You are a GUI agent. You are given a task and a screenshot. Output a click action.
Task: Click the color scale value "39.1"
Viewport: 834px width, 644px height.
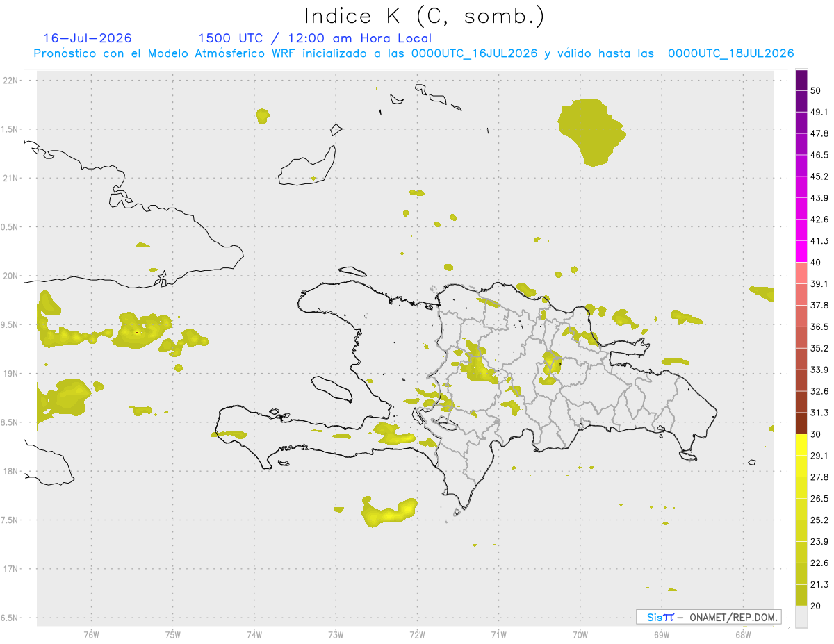819,283
